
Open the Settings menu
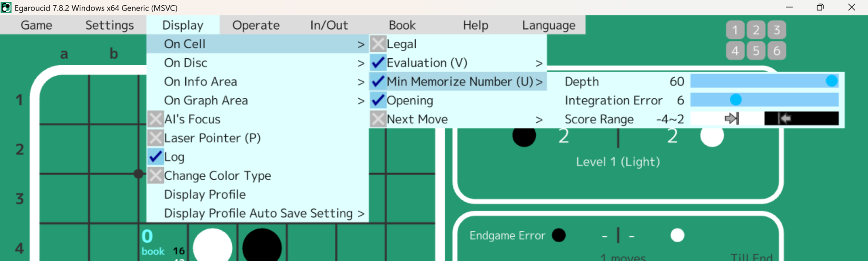(110, 25)
